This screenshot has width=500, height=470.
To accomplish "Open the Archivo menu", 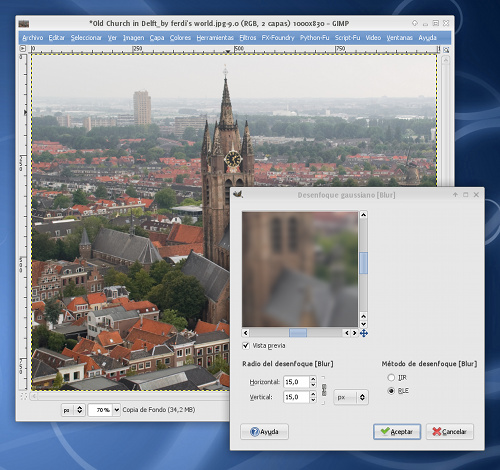I will coord(33,38).
